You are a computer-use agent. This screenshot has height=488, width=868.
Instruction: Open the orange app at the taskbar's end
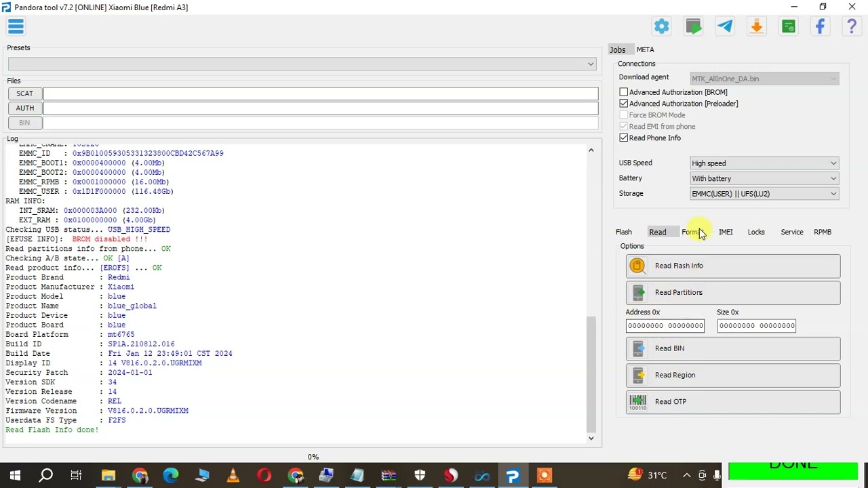545,475
